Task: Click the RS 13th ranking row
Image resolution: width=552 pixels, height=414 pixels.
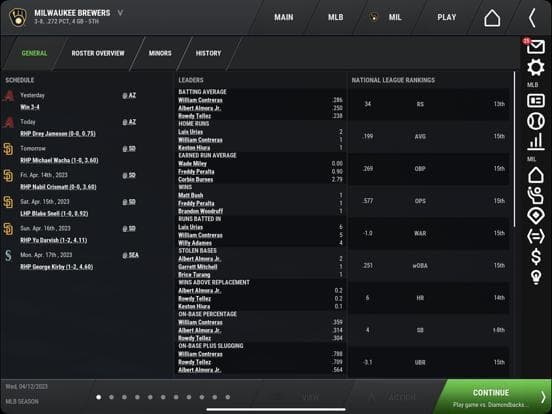Action: pyautogui.click(x=429, y=104)
